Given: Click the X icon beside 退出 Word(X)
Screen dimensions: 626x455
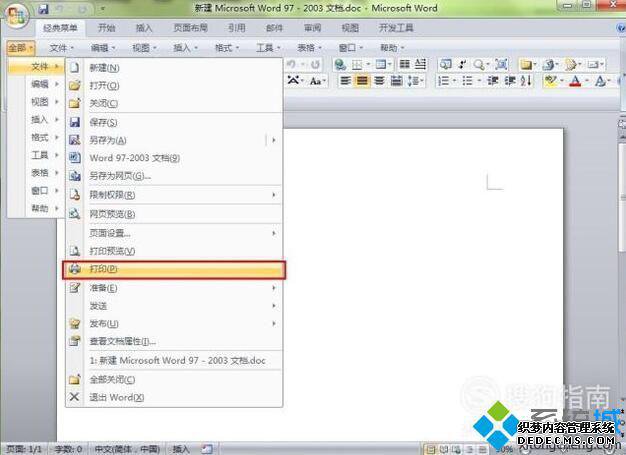Looking at the screenshot, I should 74,397.
